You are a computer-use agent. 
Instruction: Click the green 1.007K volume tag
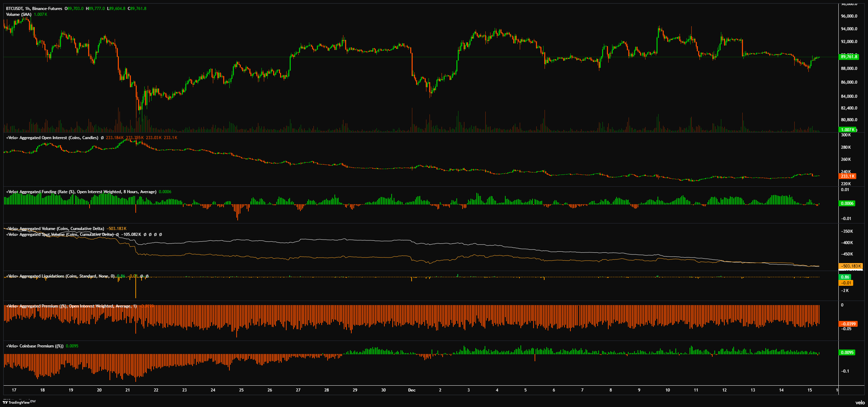[847, 130]
